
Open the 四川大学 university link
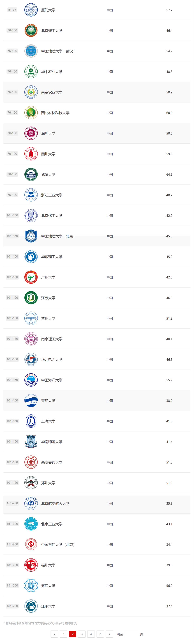(48, 154)
